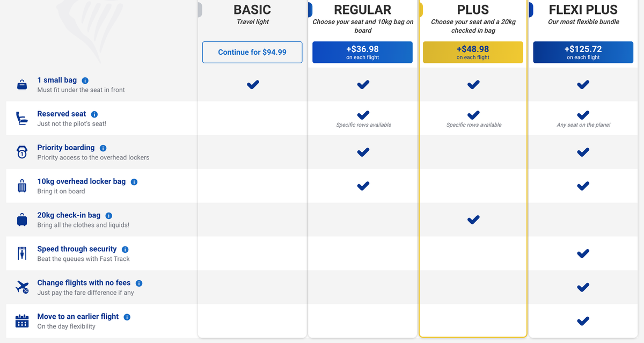This screenshot has width=644, height=343.
Task: Open info tooltip for Reserved seat
Action: (x=94, y=113)
